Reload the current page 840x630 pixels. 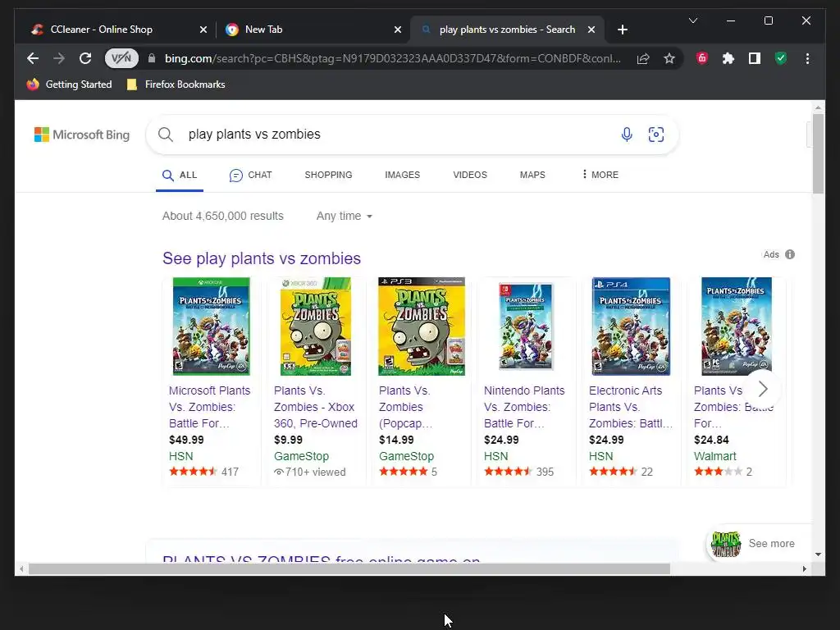85,58
